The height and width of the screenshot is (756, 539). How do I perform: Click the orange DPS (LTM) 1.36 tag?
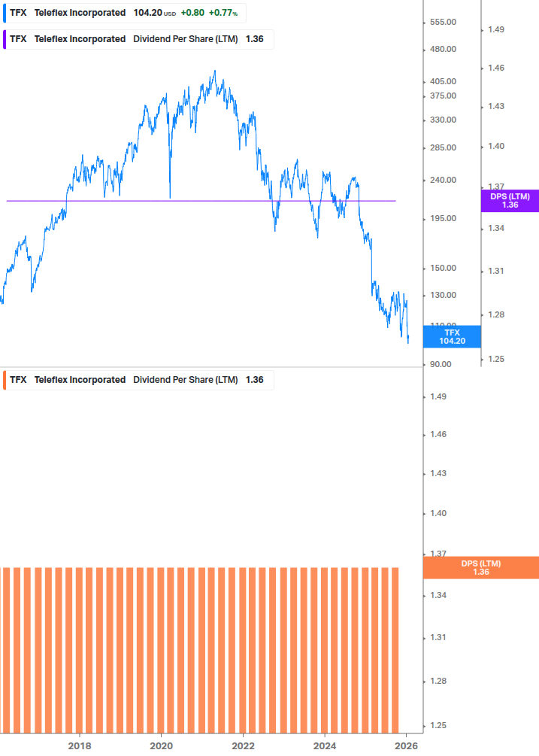(x=480, y=567)
